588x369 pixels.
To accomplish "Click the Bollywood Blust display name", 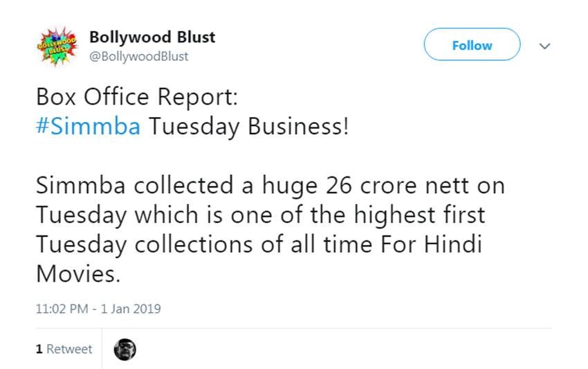I will [152, 37].
